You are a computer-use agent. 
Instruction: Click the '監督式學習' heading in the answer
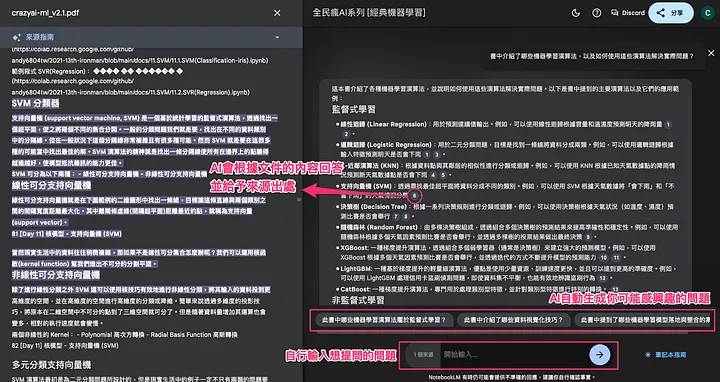354,110
